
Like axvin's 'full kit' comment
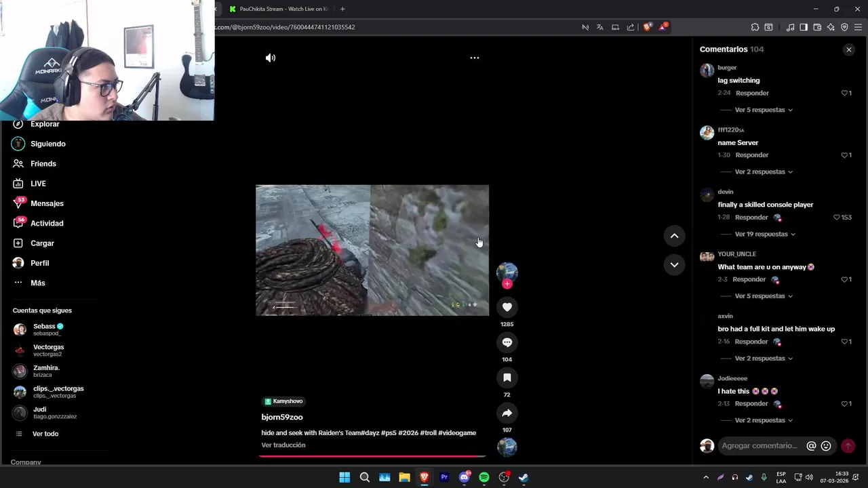pyautogui.click(x=845, y=342)
